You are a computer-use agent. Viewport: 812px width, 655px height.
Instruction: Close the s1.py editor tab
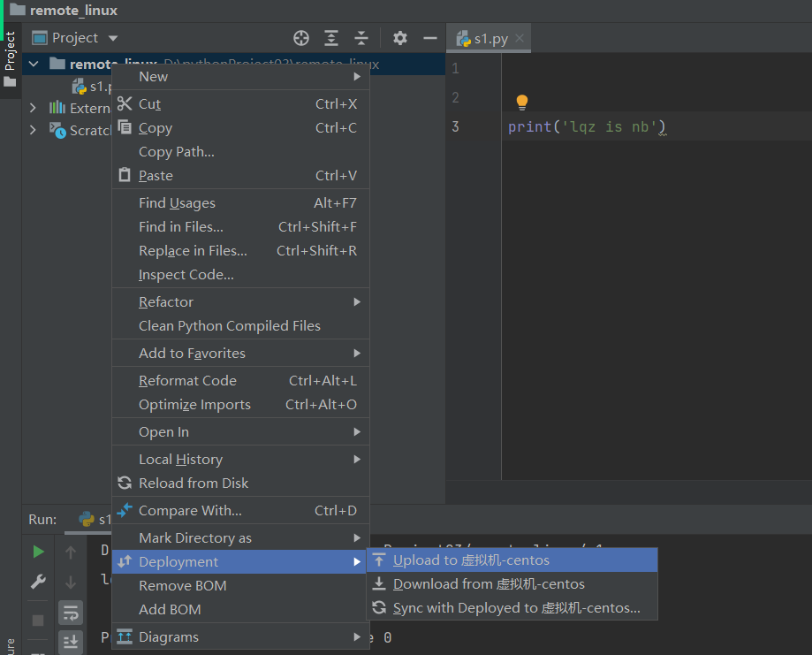point(520,38)
